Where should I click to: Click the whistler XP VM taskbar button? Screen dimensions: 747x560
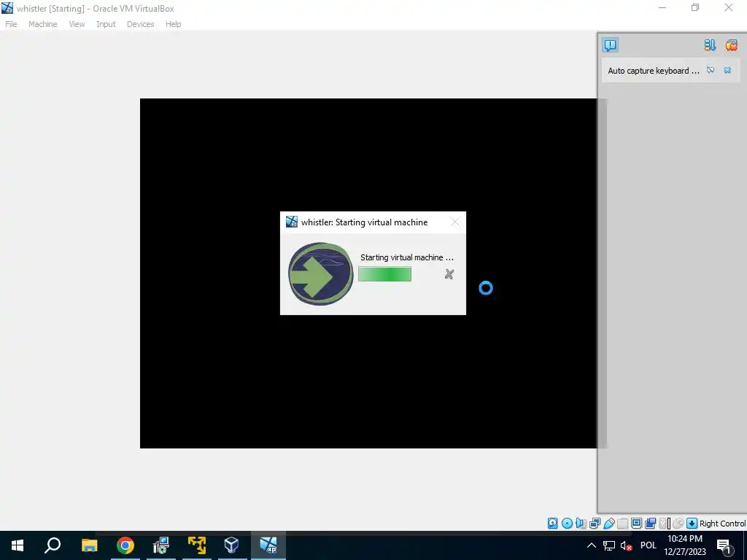pos(268,545)
